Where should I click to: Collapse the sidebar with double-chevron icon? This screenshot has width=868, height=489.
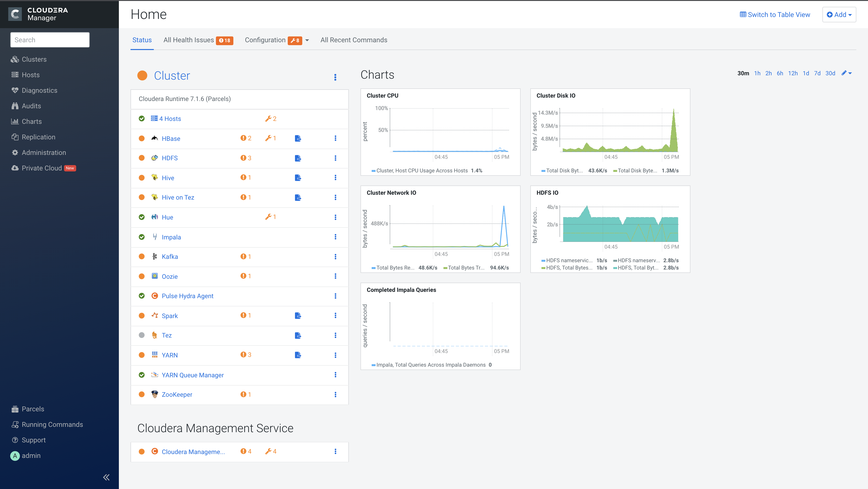[106, 477]
